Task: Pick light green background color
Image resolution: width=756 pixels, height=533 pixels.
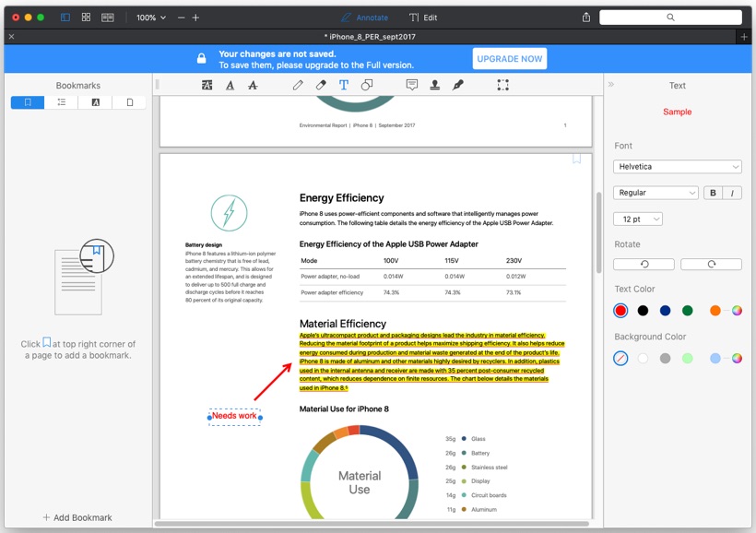Action: [x=688, y=358]
